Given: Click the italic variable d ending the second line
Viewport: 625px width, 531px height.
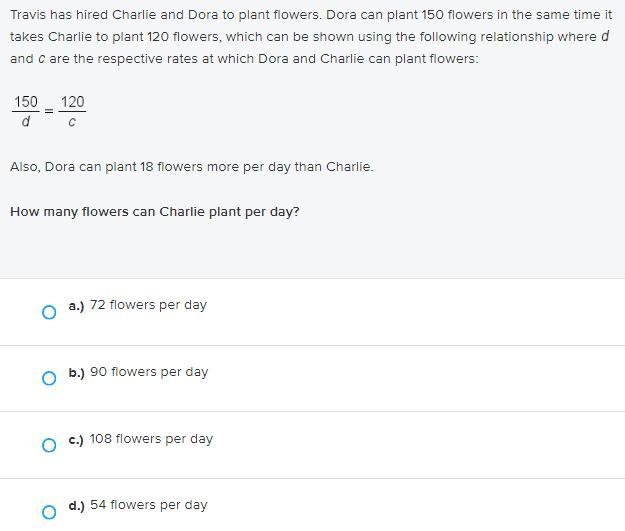Looking at the screenshot, I should [x=605, y=36].
